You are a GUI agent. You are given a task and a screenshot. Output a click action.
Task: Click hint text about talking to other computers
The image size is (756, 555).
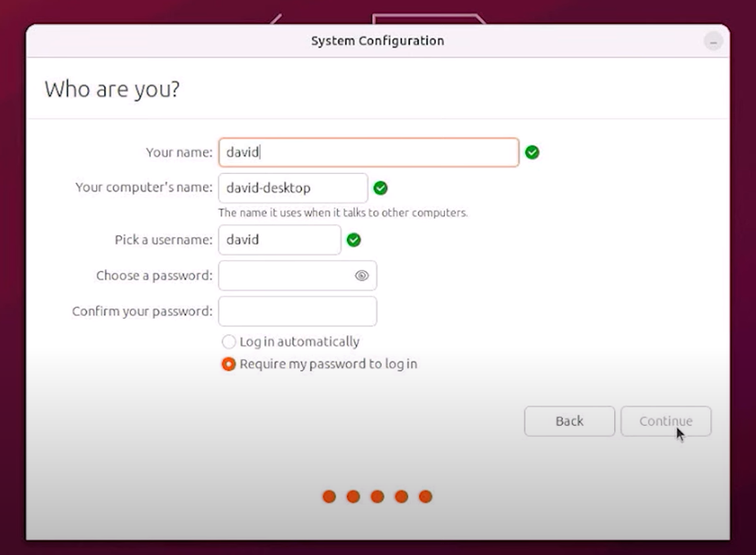[343, 212]
